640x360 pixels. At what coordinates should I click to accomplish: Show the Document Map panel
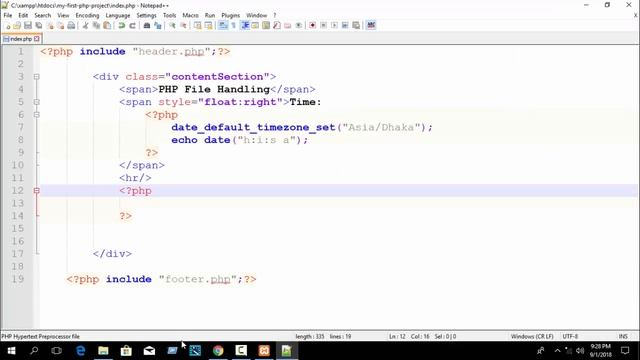[x=266, y=25]
